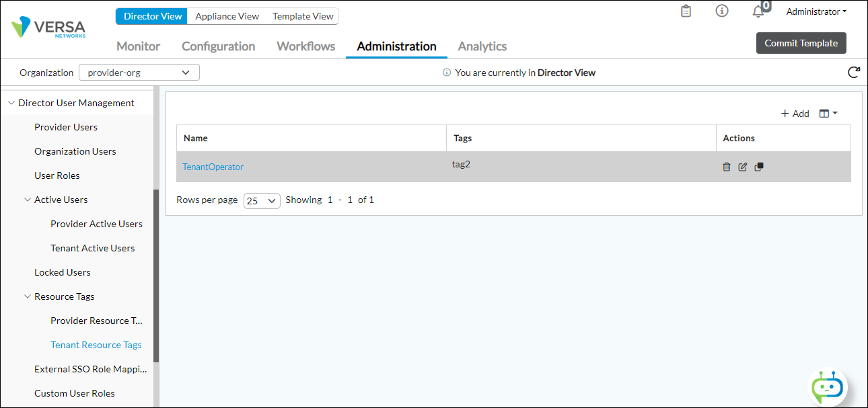
Task: Open the column selector dropdown icon
Action: 828,114
